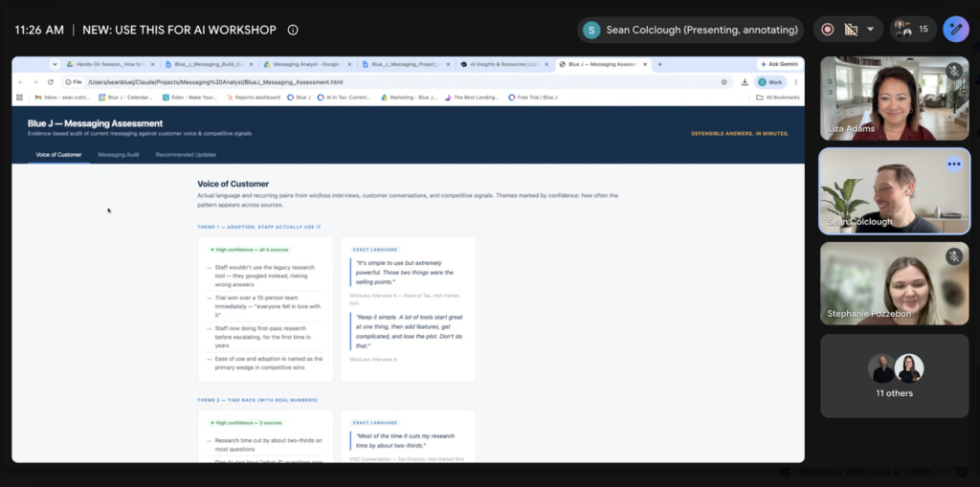Open the Chrome downloads icon
Screen dimensions: 980x487
[x=745, y=82]
